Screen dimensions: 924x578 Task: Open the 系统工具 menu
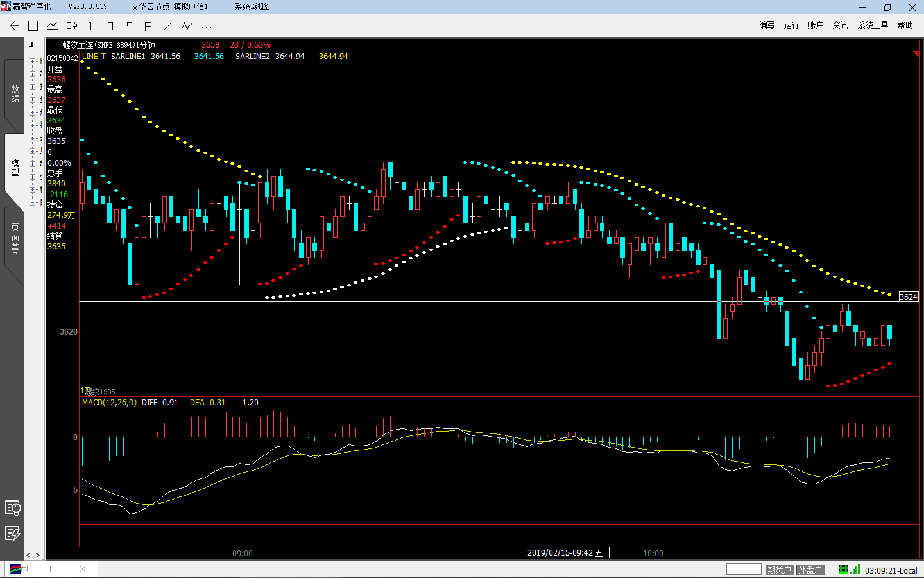873,25
